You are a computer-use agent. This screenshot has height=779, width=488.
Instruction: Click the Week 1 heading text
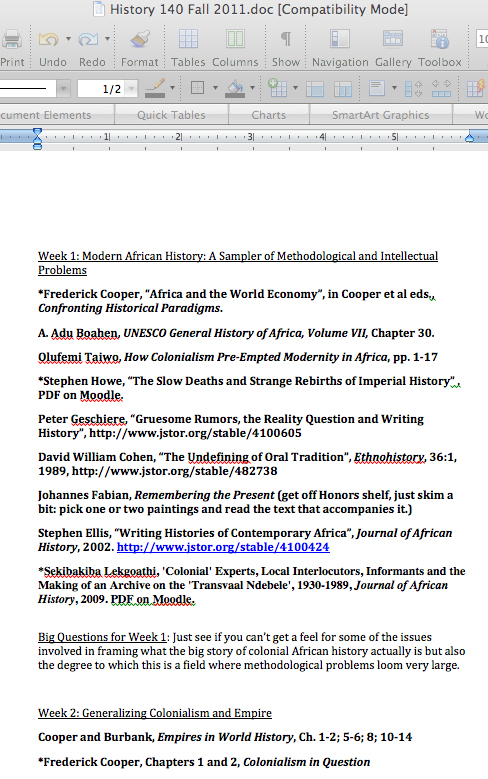pos(238,263)
